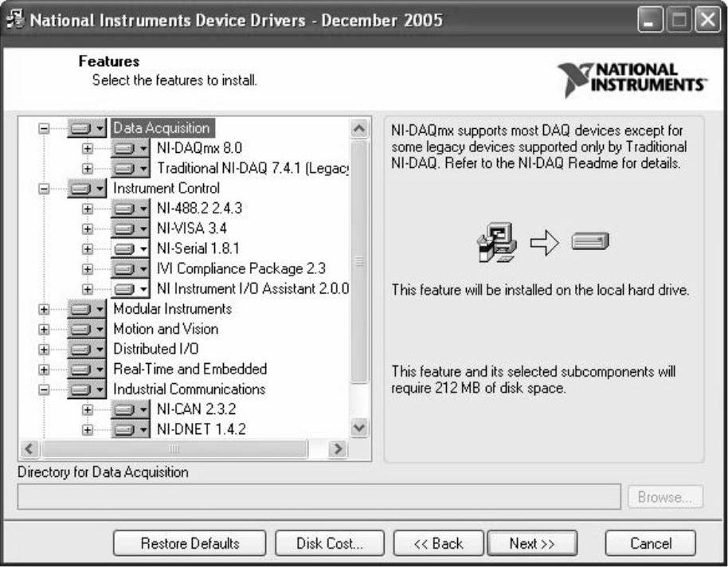Collapse the Data Acquisition tree node
Viewport: 728px width, 567px height.
44,128
